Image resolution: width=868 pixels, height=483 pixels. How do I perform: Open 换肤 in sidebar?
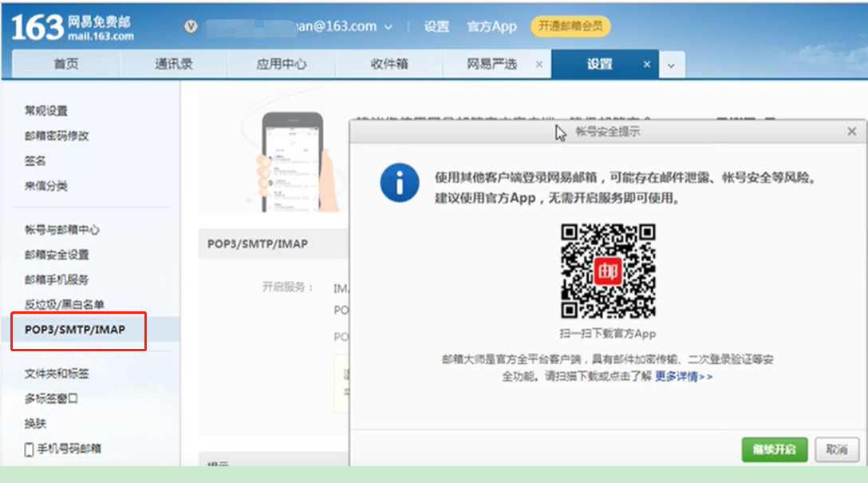point(35,423)
